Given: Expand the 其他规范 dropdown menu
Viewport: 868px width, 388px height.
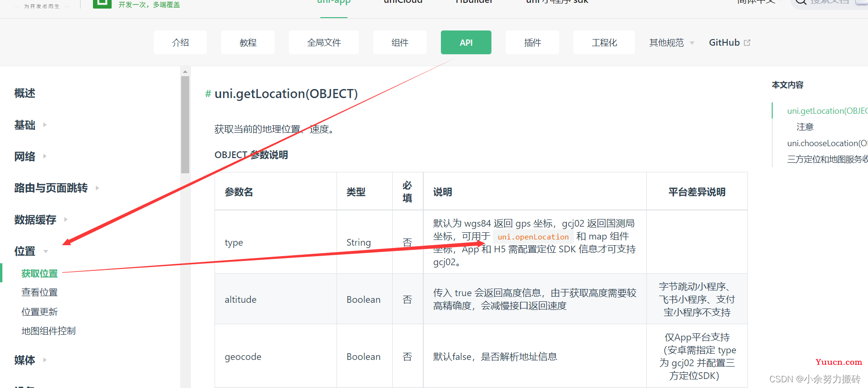Looking at the screenshot, I should [x=672, y=42].
